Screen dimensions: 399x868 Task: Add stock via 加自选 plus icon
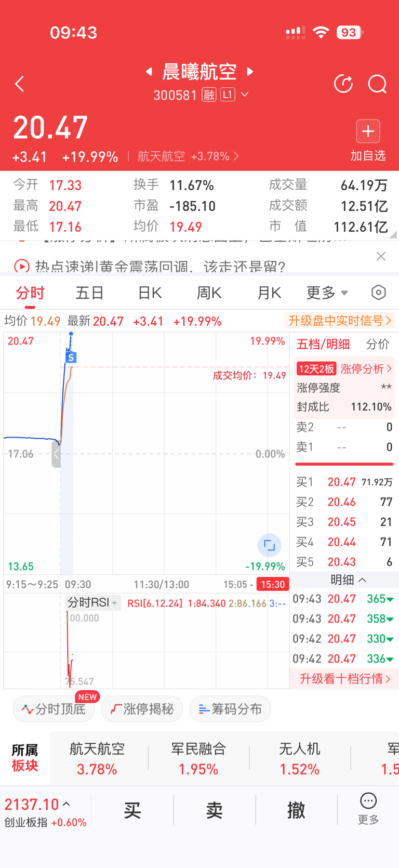368,131
